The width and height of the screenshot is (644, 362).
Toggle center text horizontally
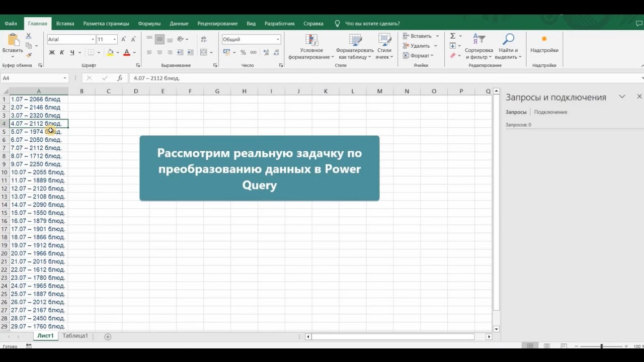159,52
